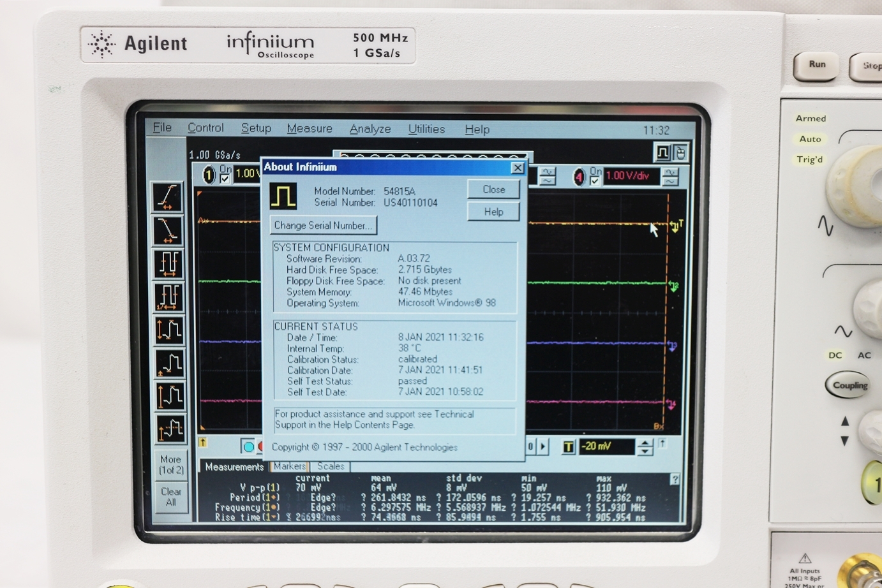882x588 pixels.
Task: Increase the trigger level with up arrow
Action: click(x=645, y=443)
